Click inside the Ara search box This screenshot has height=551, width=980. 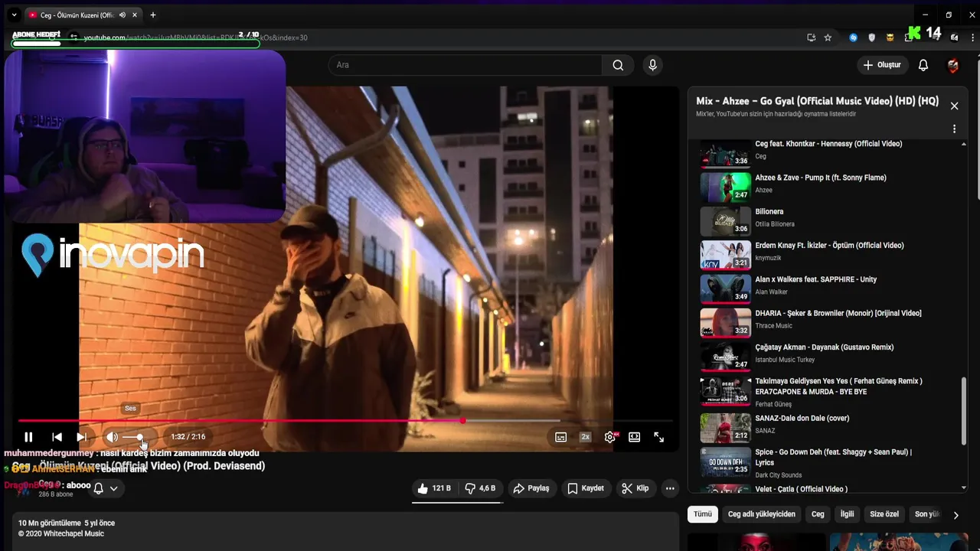pos(465,65)
